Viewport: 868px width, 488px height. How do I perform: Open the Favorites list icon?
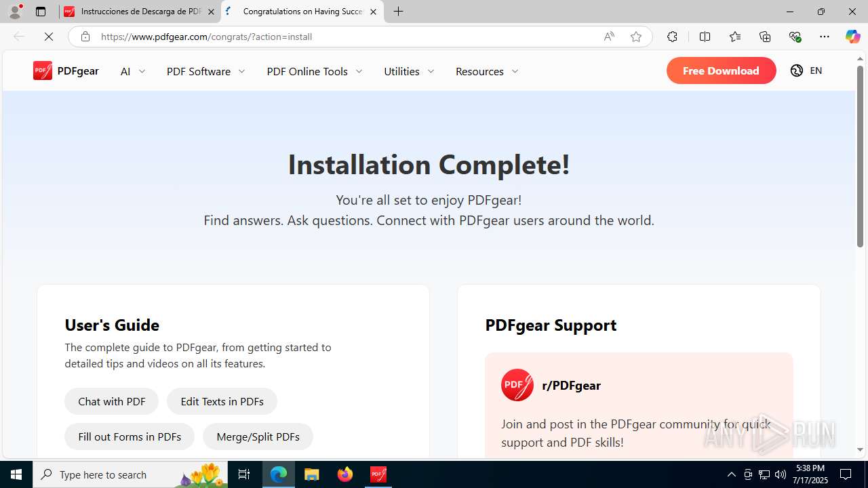pyautogui.click(x=735, y=37)
